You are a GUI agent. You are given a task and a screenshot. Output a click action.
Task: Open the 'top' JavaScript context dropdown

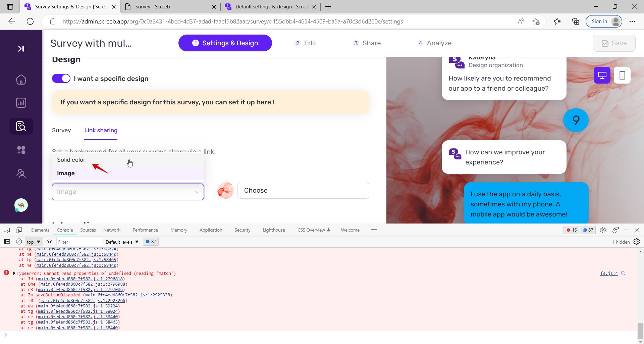point(34,242)
